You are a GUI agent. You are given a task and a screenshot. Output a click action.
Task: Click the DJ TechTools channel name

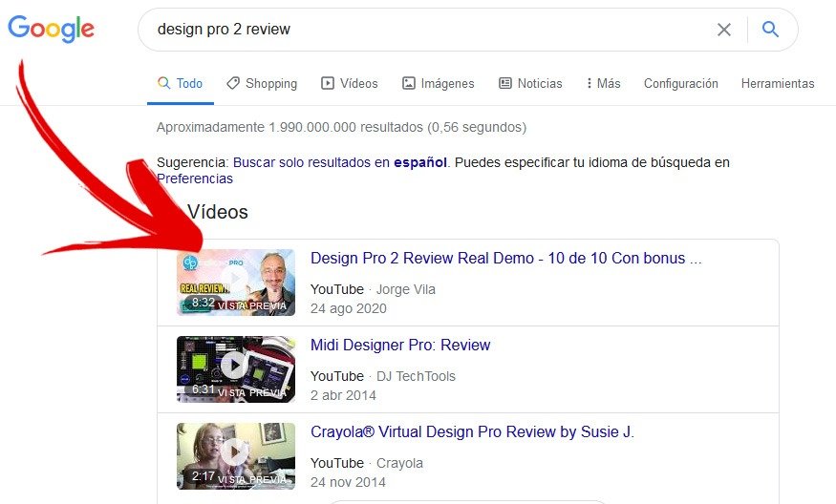(416, 376)
